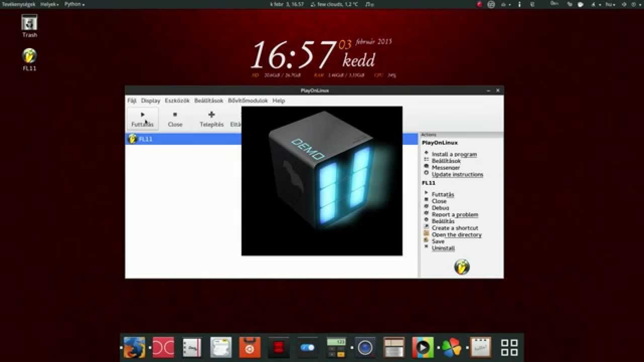Open the Python app menu in top bar

pyautogui.click(x=74, y=4)
